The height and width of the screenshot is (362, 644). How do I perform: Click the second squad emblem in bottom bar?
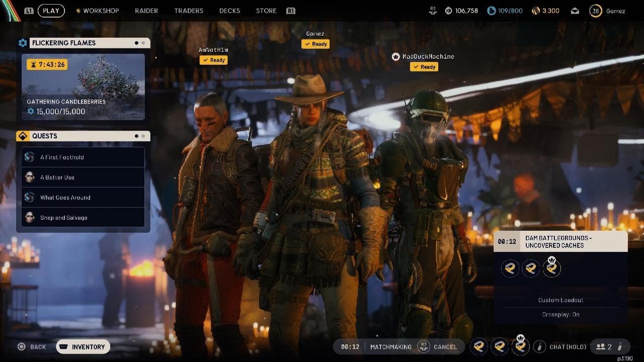coord(500,346)
